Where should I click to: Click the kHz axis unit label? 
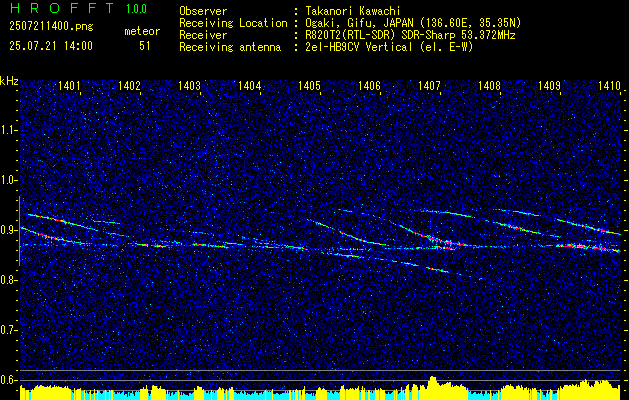(x=9, y=81)
